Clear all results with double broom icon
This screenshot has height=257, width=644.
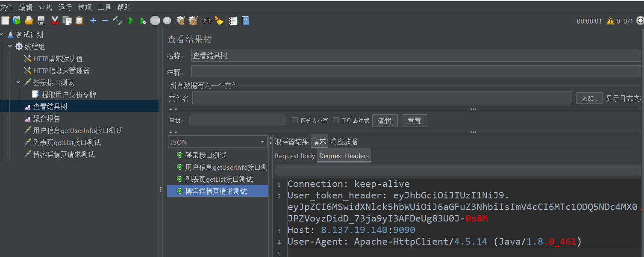pos(193,21)
